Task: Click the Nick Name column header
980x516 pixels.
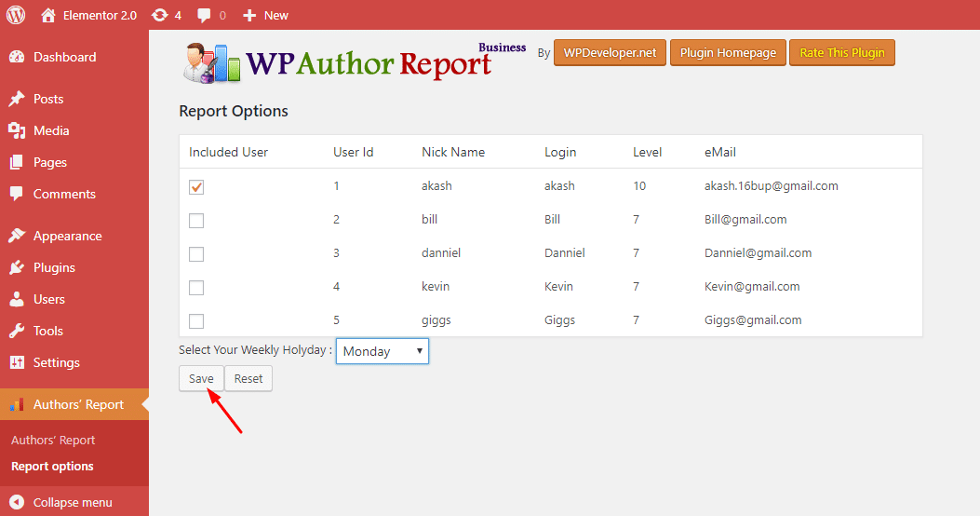Action: click(x=453, y=152)
